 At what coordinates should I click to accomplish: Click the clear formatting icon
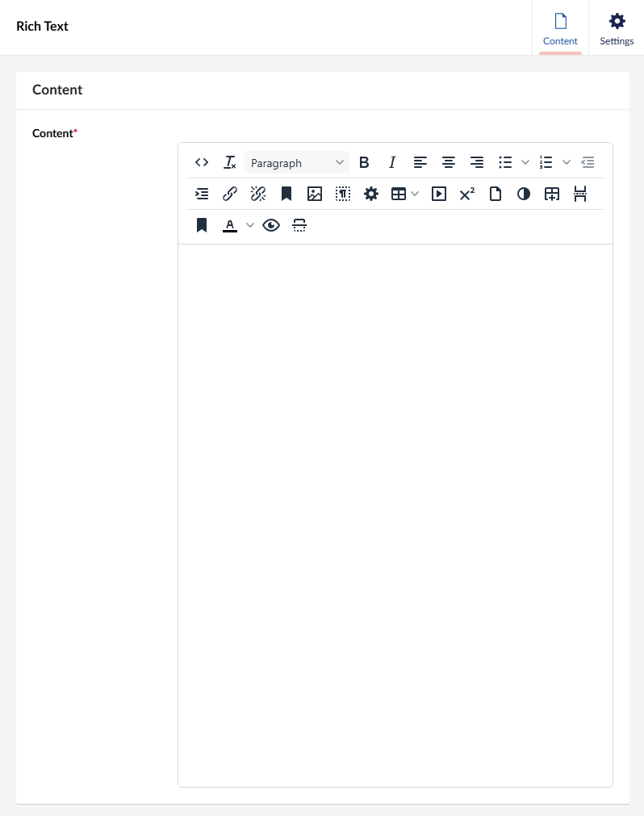[x=230, y=162]
